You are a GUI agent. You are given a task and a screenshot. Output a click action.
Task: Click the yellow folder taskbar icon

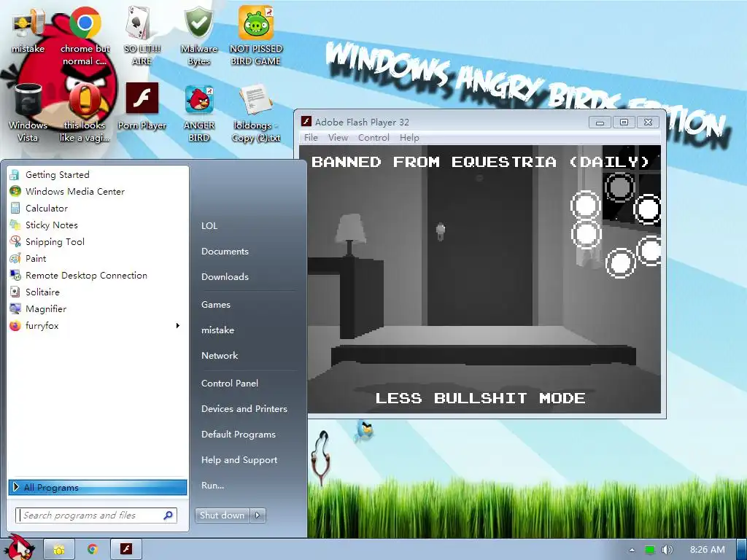[x=59, y=550]
